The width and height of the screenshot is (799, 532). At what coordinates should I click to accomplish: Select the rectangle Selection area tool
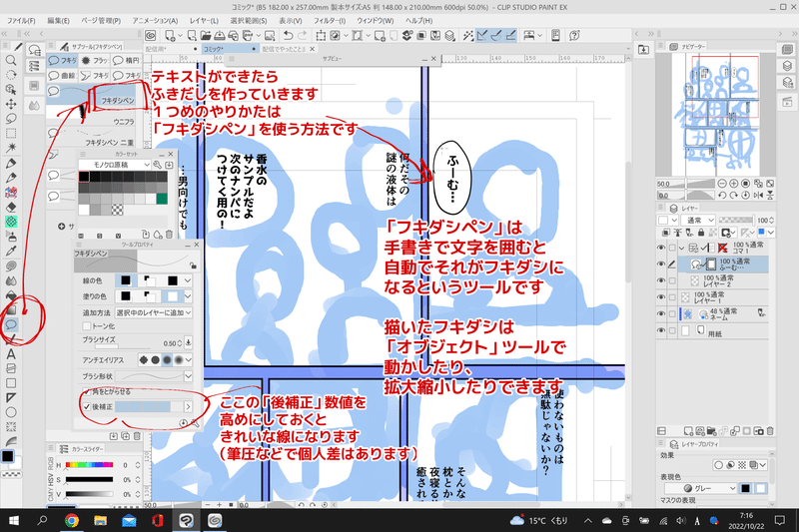click(x=10, y=134)
